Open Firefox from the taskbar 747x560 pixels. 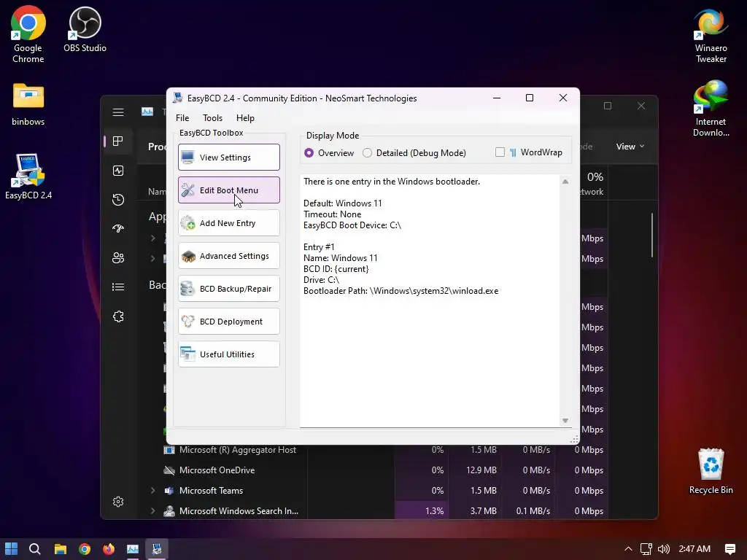point(109,549)
